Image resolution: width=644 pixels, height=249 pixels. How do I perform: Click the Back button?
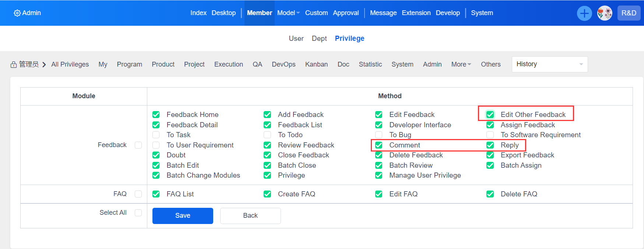tap(250, 216)
